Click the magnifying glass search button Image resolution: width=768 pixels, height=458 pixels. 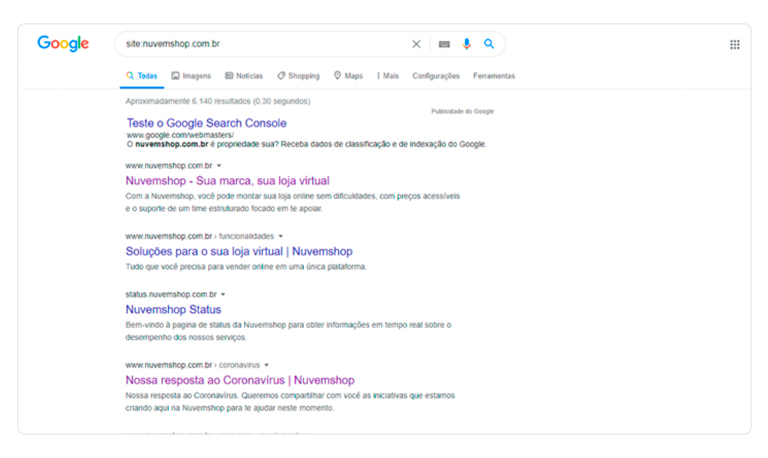tap(489, 44)
